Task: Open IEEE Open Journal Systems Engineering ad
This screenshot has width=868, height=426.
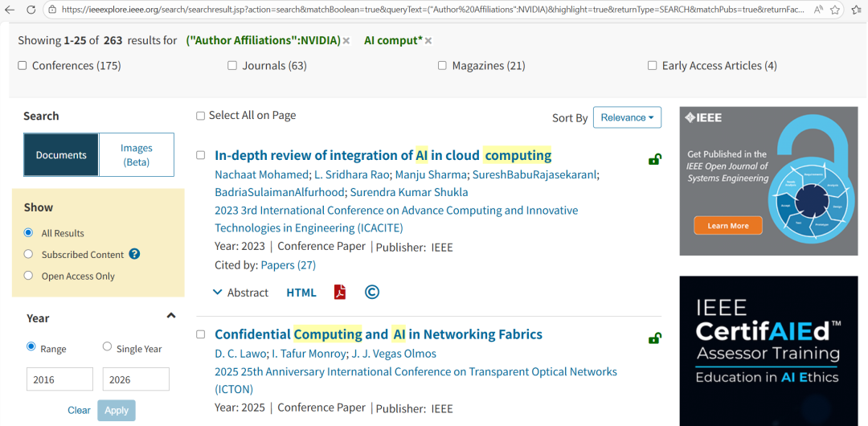Action: coord(769,181)
